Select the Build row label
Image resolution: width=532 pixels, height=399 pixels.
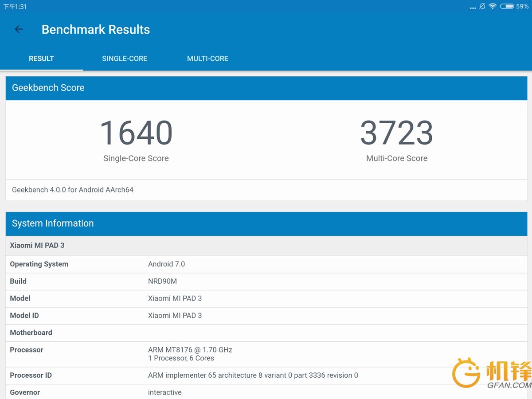coord(18,281)
